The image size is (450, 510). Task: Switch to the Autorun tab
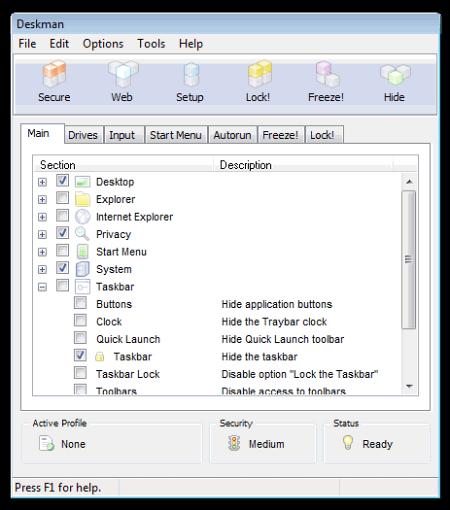point(232,135)
